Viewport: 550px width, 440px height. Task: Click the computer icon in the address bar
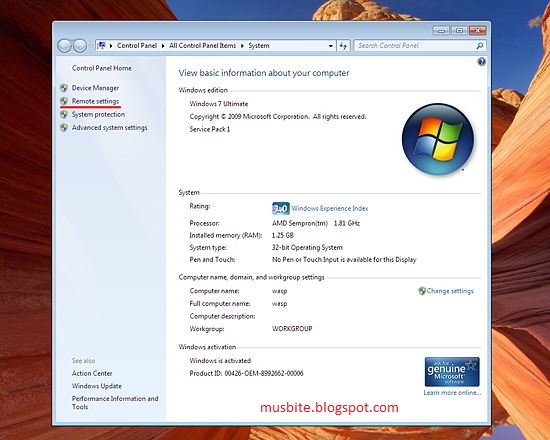pyautogui.click(x=101, y=45)
